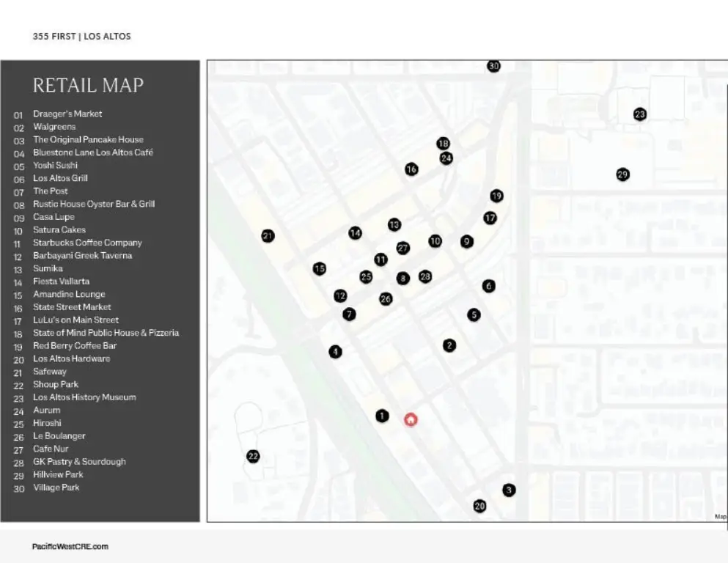The height and width of the screenshot is (563, 728).
Task: Select map marker number 21
Action: pyautogui.click(x=268, y=236)
